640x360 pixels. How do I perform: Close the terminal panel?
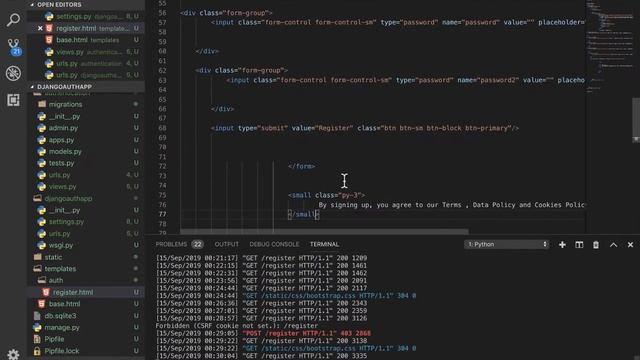(630, 244)
